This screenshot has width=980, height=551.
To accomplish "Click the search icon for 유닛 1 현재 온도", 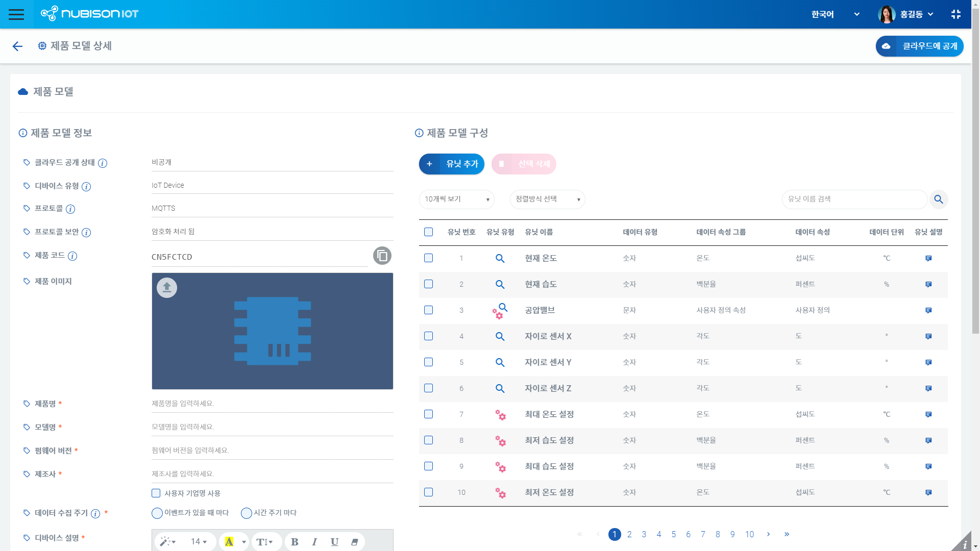I will point(500,258).
